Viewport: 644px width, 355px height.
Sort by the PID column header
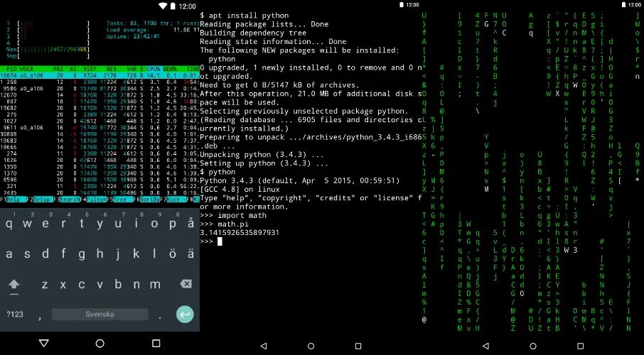(x=13, y=69)
